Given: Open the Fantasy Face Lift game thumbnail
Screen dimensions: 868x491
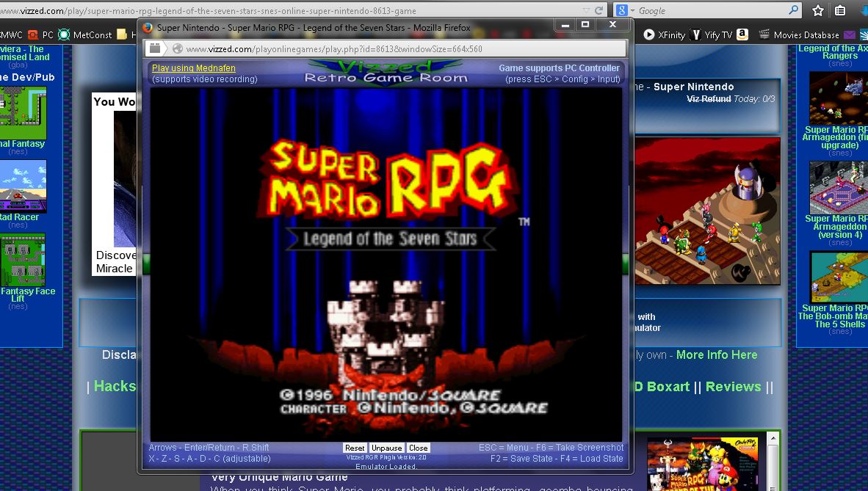Looking at the screenshot, I should coord(22,259).
